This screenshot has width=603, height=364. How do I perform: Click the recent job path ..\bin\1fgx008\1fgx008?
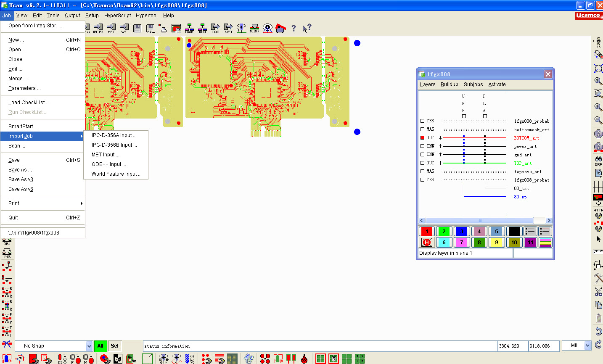pyautogui.click(x=43, y=232)
